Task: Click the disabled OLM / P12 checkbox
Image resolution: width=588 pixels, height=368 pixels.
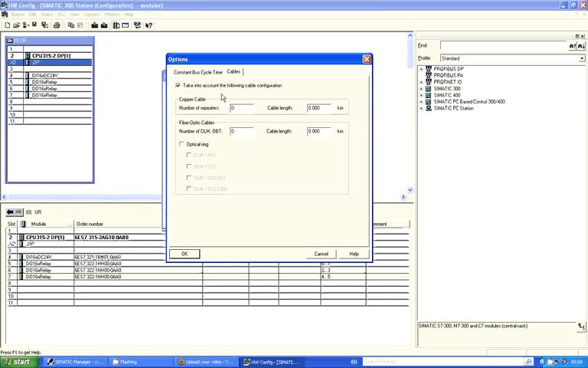Action: [189, 155]
